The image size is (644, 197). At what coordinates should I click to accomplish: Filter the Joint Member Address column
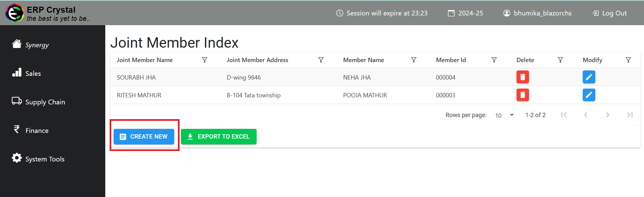[321, 60]
